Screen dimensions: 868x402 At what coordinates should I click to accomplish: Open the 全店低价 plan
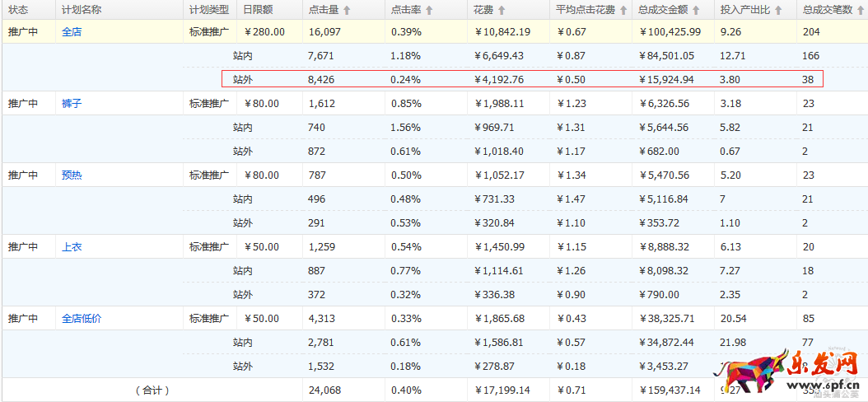click(x=82, y=319)
